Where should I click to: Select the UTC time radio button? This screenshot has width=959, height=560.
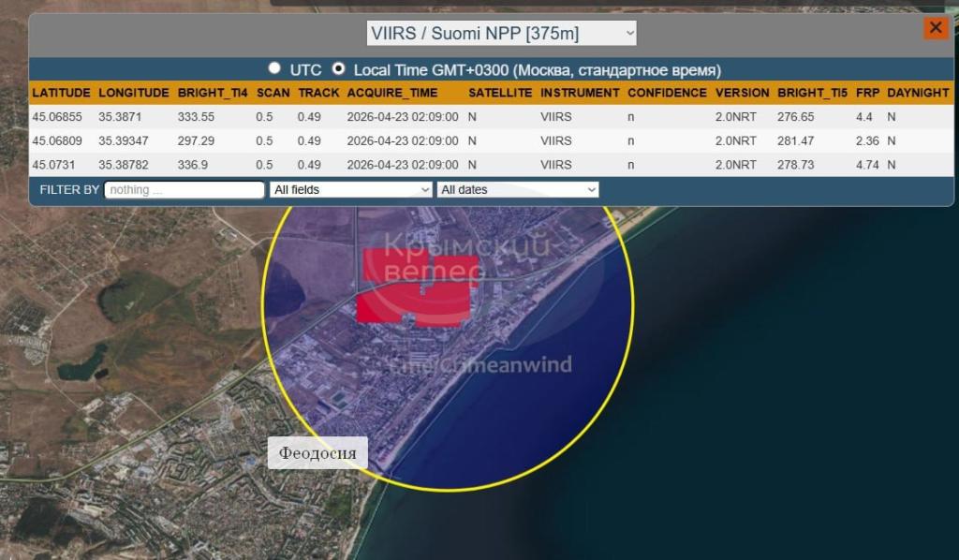pyautogui.click(x=274, y=68)
